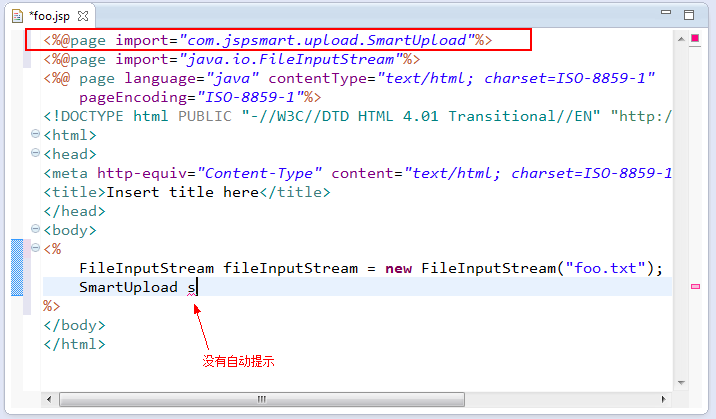Collapse the <% scriptlet fold marker

coord(35,247)
